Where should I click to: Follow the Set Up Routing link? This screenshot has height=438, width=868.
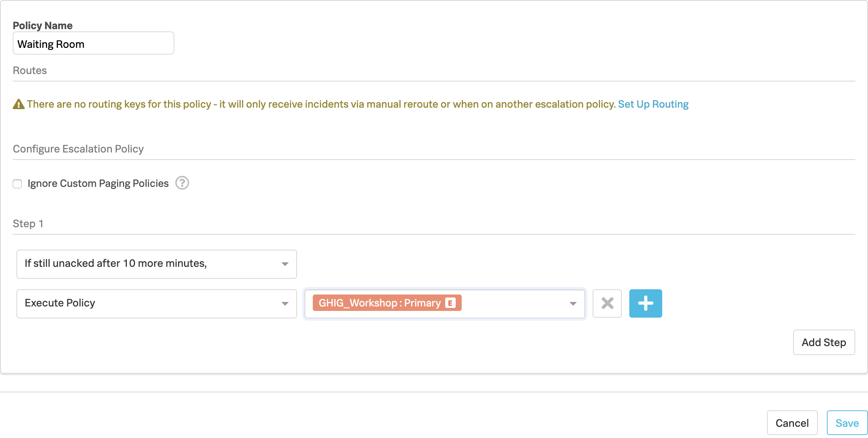pos(653,104)
